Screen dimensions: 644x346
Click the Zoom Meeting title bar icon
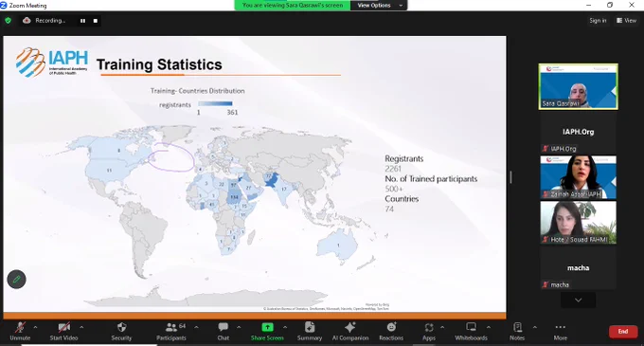coord(4,5)
